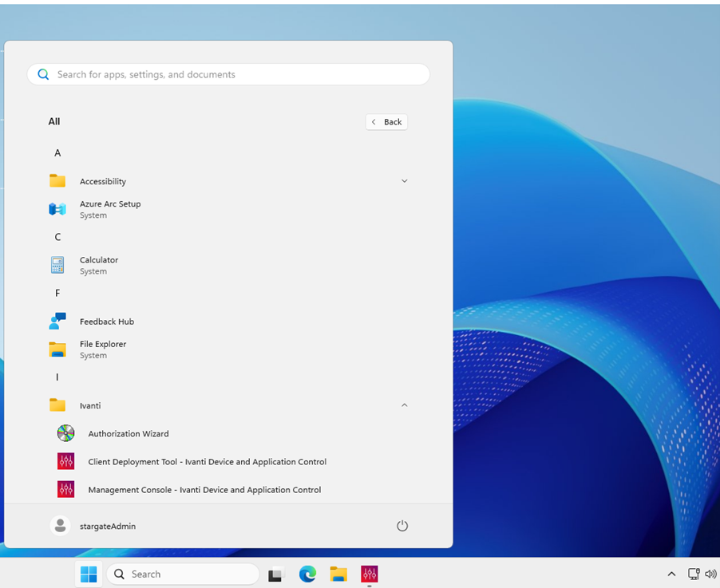Viewport: 720px width, 588px height.
Task: Jump to letter A section header
Action: [57, 153]
